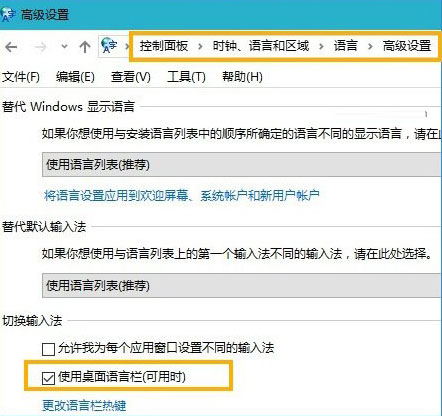Click the language icon in address bar
Screen dimensions: 442x416
click(x=109, y=45)
